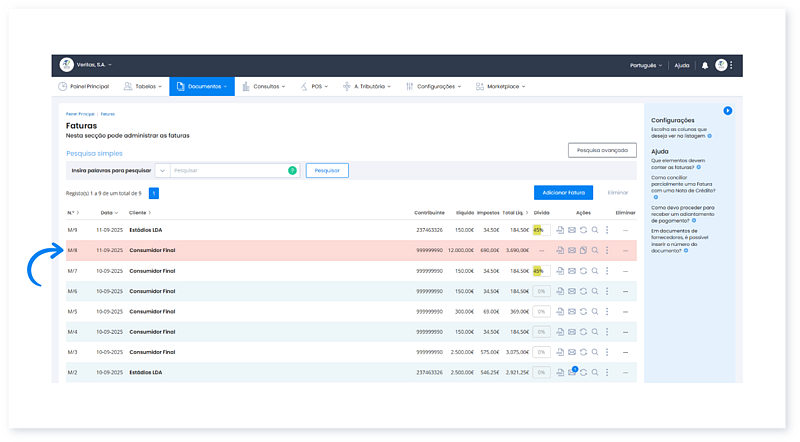Screen dimensions: 800x442
Task: Send invoice M/8 by email icon
Action: point(572,250)
